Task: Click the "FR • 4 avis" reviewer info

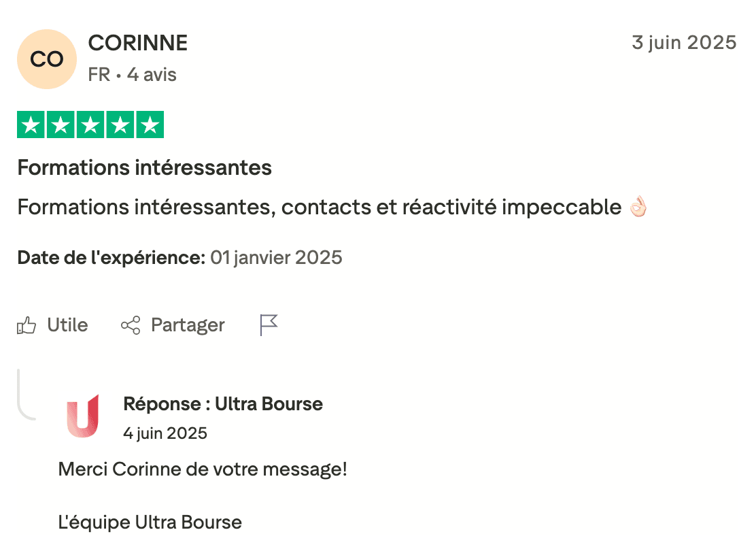Action: 133,75
